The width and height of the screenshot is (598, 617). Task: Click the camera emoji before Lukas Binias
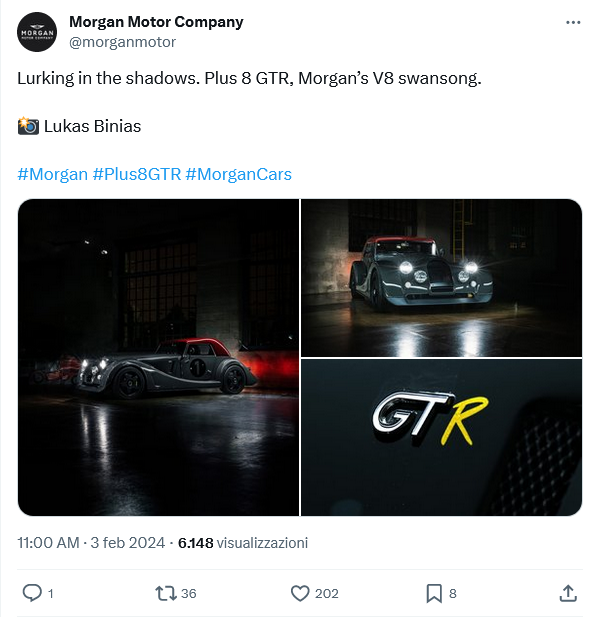(x=28, y=126)
